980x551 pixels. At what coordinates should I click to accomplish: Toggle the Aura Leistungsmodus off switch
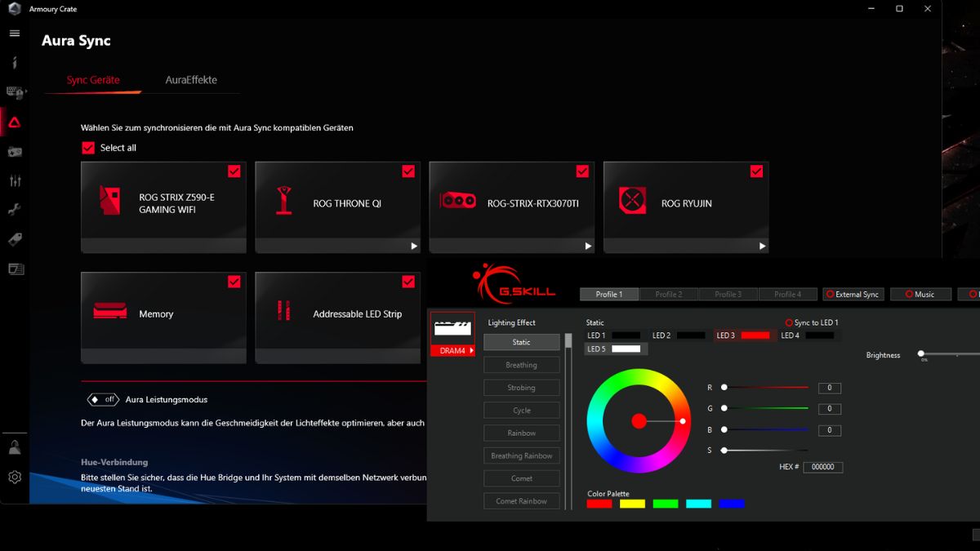[104, 399]
